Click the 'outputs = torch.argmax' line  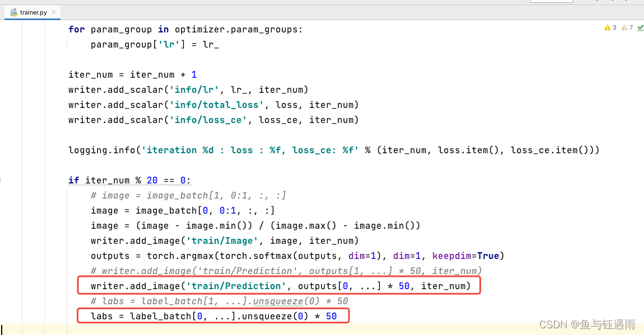pos(297,256)
